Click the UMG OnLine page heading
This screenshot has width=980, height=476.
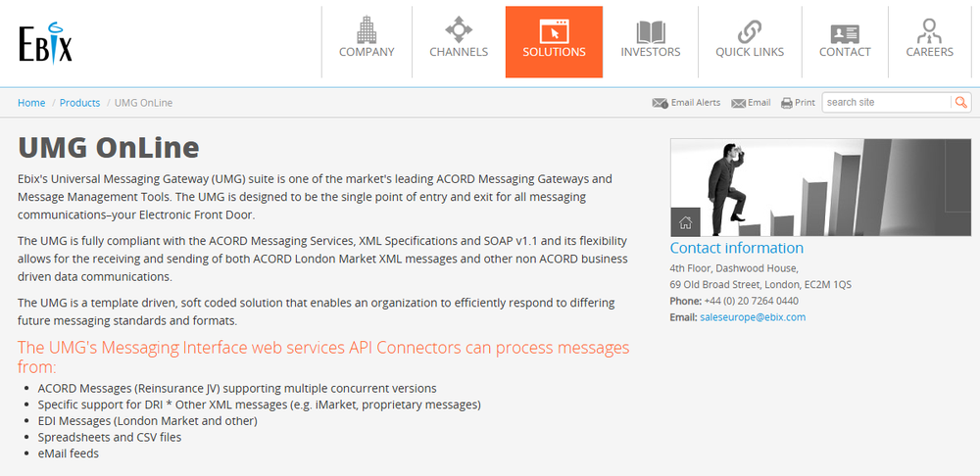coord(109,148)
